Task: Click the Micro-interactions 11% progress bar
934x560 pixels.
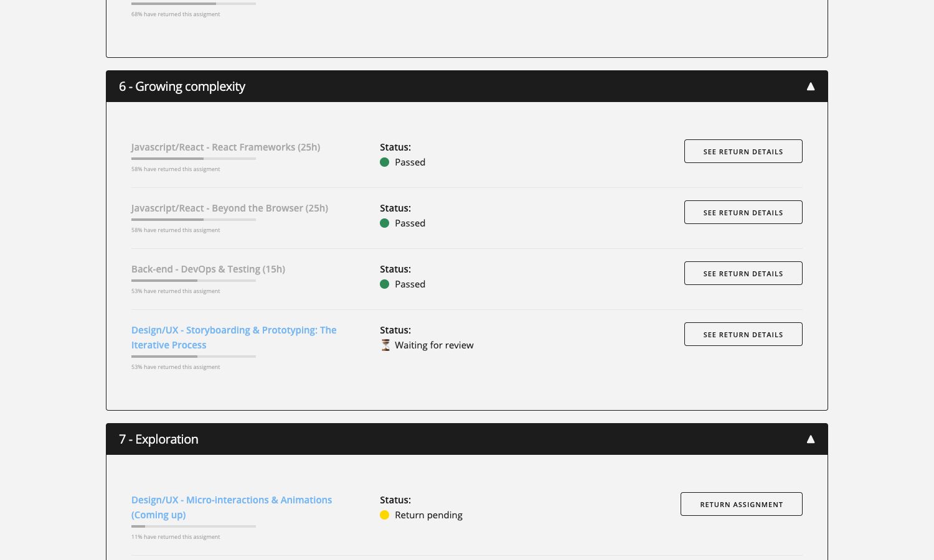Action: pos(193,526)
